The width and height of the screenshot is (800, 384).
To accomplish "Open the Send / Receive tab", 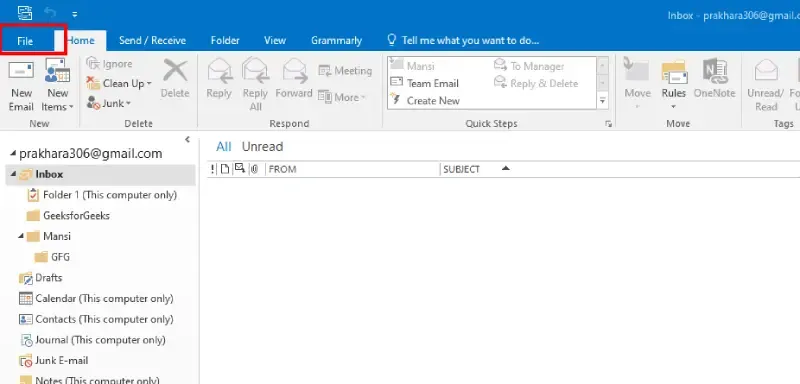I will (x=152, y=41).
